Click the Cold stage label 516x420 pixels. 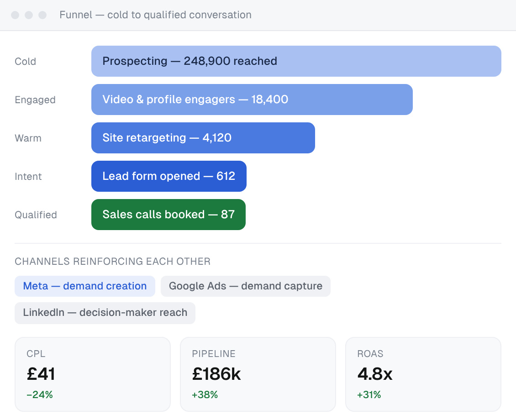click(25, 62)
